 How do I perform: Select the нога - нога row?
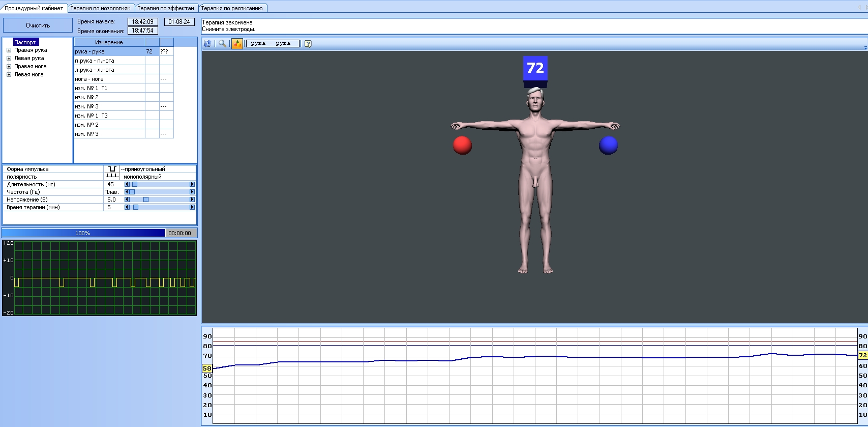pyautogui.click(x=124, y=79)
